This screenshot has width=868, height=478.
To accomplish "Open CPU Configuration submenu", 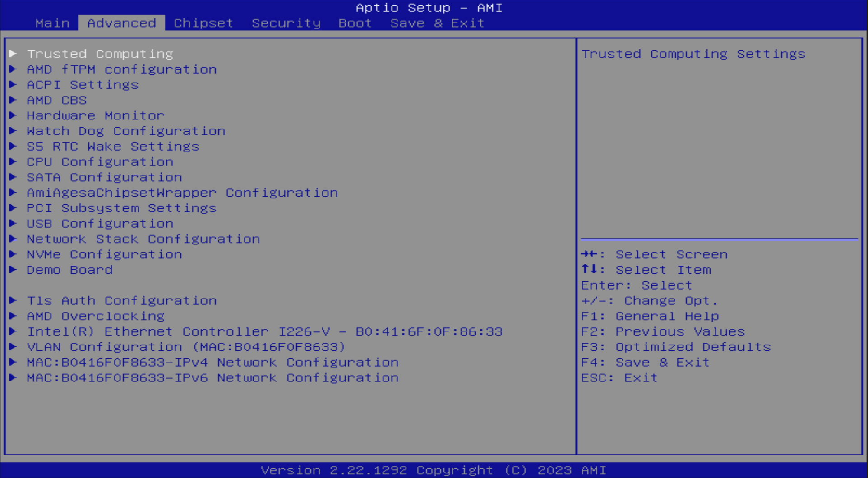I will point(100,162).
